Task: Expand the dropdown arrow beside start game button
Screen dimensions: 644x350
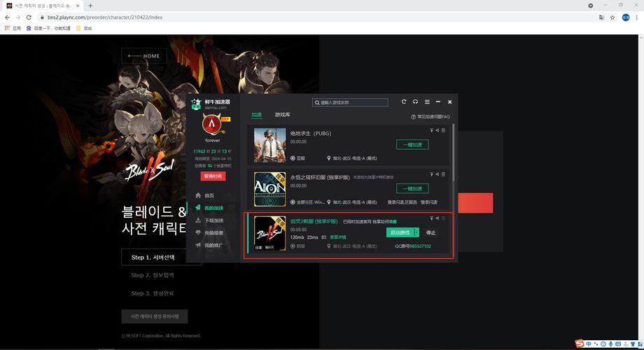Action: click(416, 232)
